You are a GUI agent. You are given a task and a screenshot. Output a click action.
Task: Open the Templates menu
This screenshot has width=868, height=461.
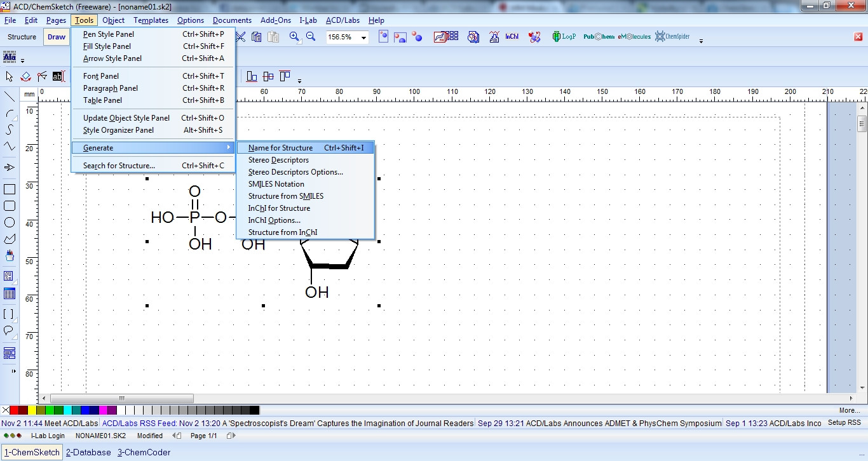click(x=151, y=20)
